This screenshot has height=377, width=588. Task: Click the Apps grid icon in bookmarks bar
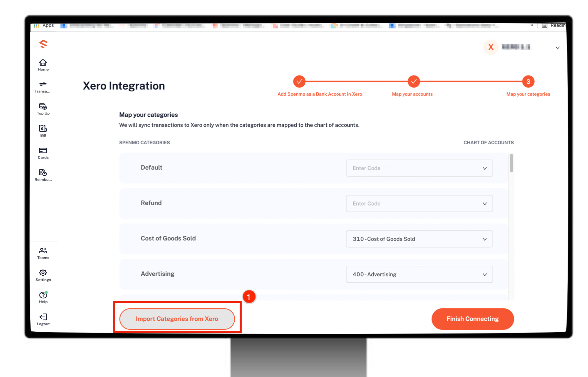(36, 26)
